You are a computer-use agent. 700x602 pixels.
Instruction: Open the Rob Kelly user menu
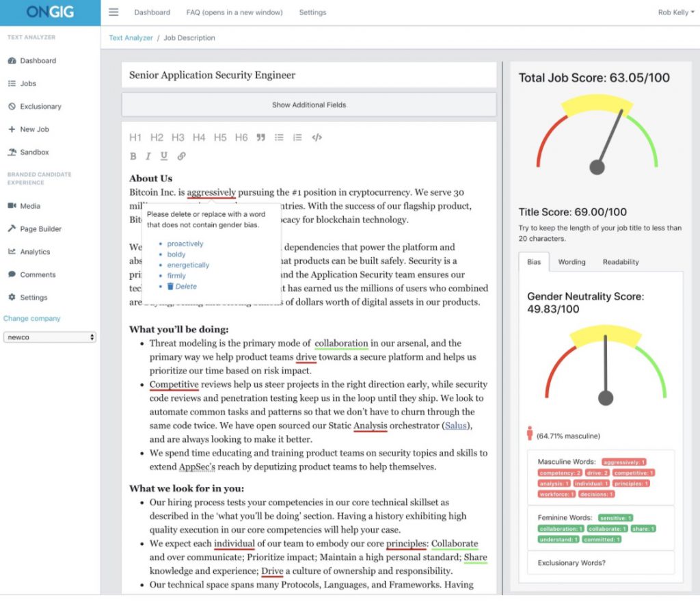tap(676, 12)
